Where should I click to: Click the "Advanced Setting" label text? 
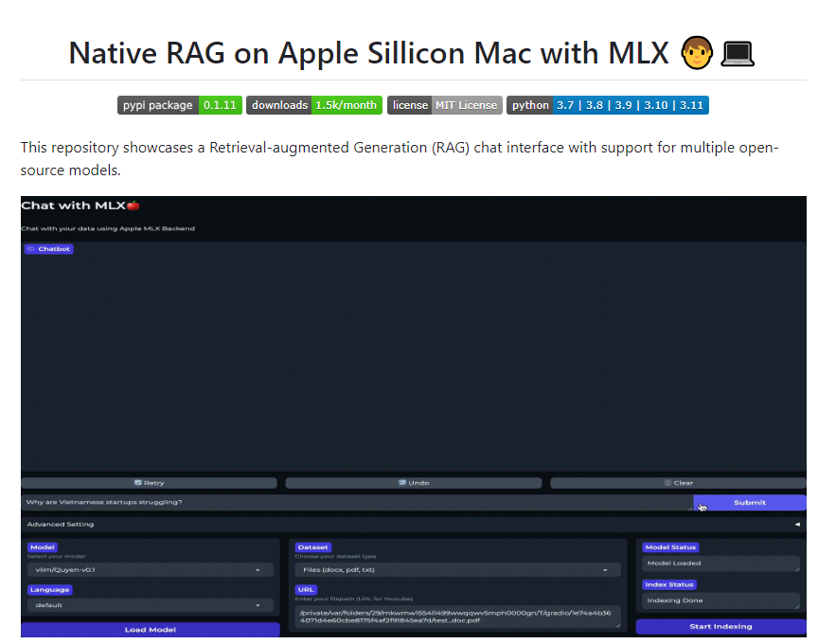(x=61, y=524)
